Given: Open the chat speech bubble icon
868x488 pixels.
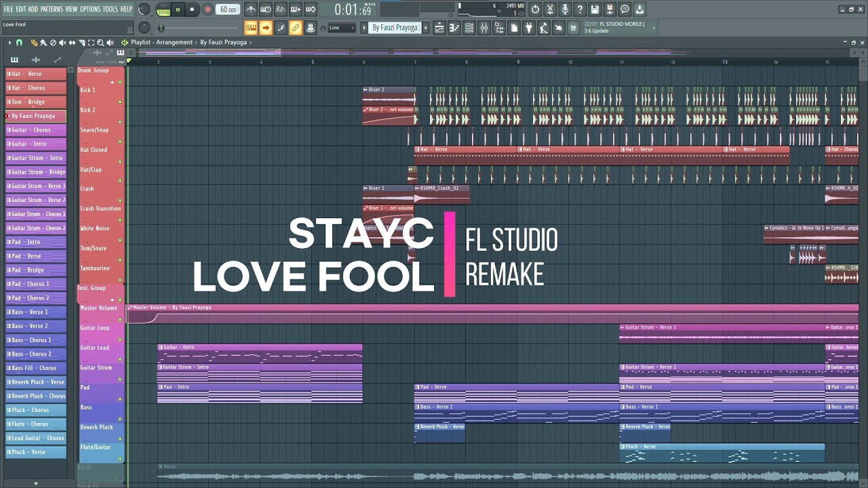Looking at the screenshot, I should click(x=625, y=9).
